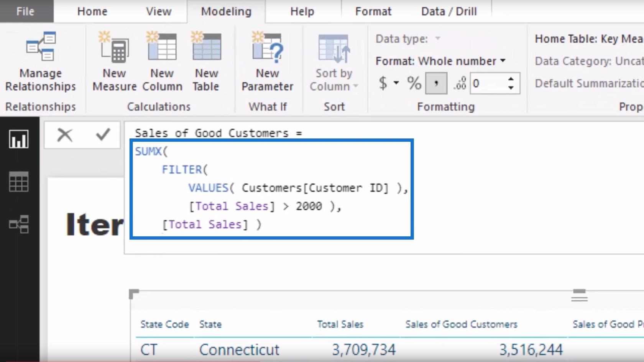This screenshot has height=362, width=644.
Task: Open the Manage Relationships dialog
Action: tap(40, 61)
